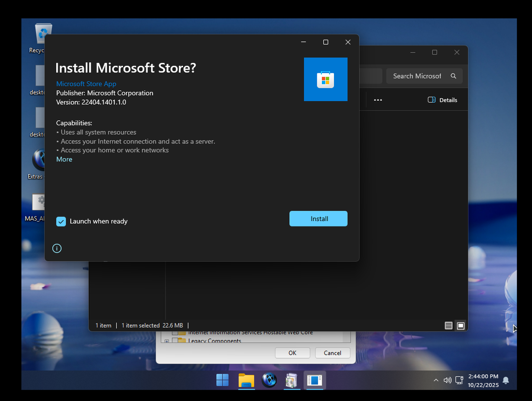Expand the Legacy Components tree node
This screenshot has width=532, height=401.
[x=166, y=341]
